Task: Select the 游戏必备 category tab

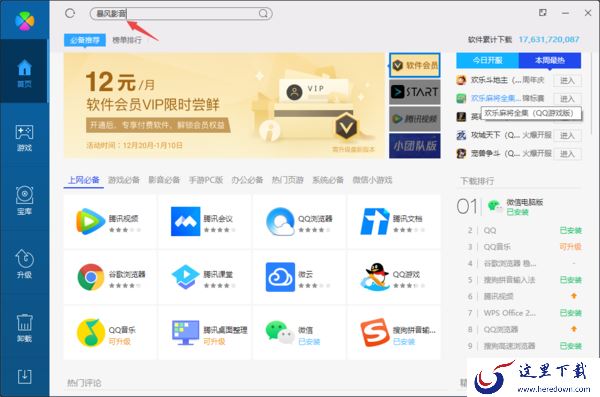Action: tap(124, 180)
